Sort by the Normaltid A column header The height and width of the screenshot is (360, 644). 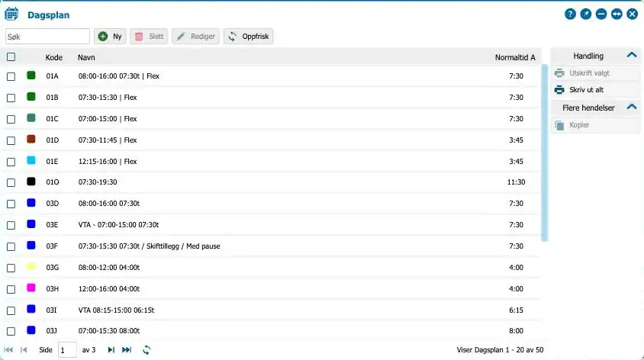click(x=515, y=57)
